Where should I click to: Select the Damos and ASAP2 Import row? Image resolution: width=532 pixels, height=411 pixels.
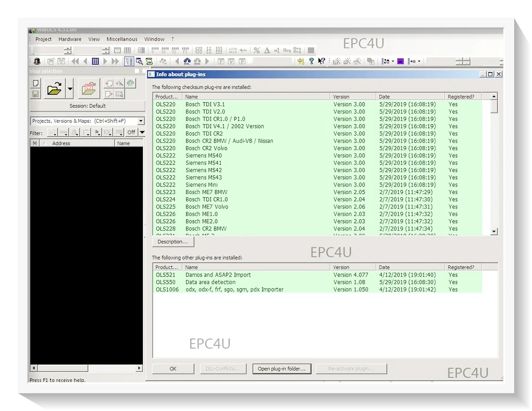[317, 275]
